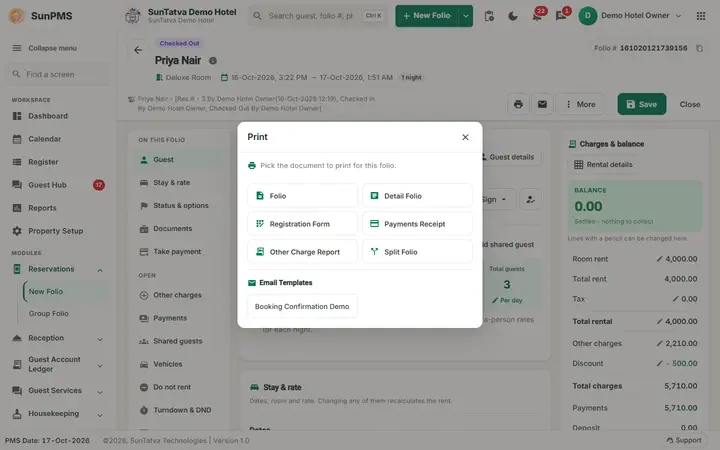Open Support link in footer

tap(684, 440)
